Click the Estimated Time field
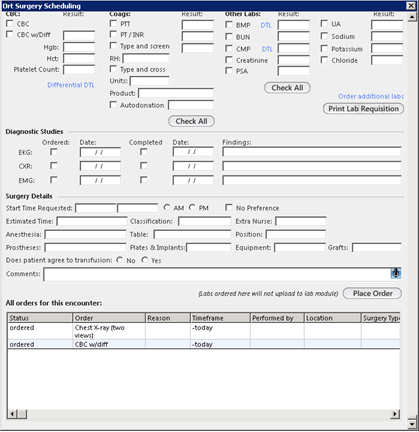Viewport: 419px width, 432px height. tap(92, 221)
